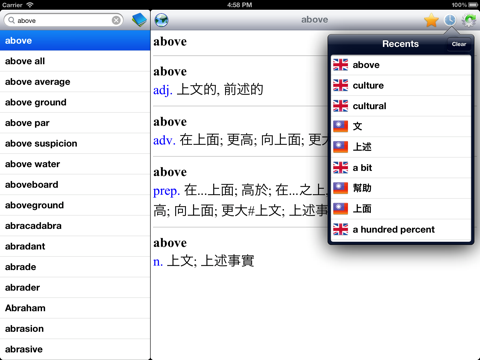Tap noun definition 上文; 上述事實
Screen dimensions: 480x360
pos(211,261)
